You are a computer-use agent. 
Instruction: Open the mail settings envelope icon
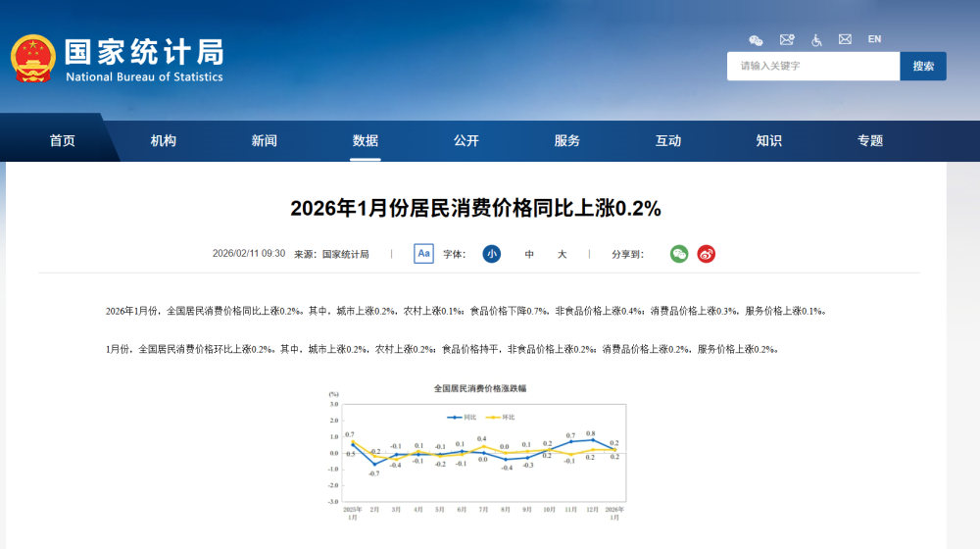pyautogui.click(x=786, y=40)
